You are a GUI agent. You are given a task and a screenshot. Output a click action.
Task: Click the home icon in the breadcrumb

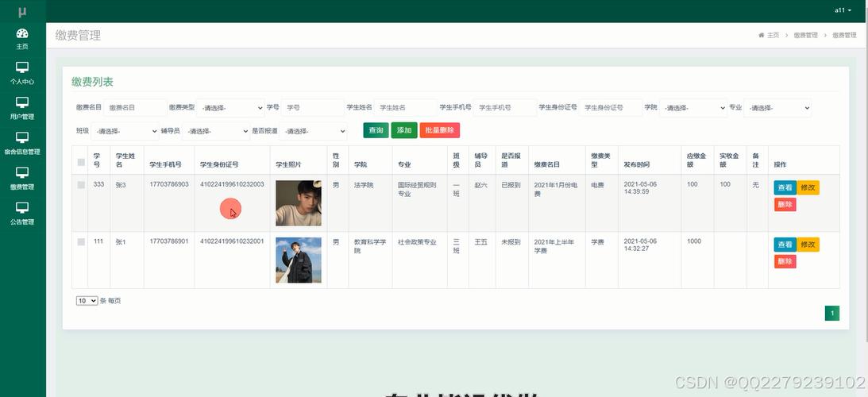[x=761, y=36]
